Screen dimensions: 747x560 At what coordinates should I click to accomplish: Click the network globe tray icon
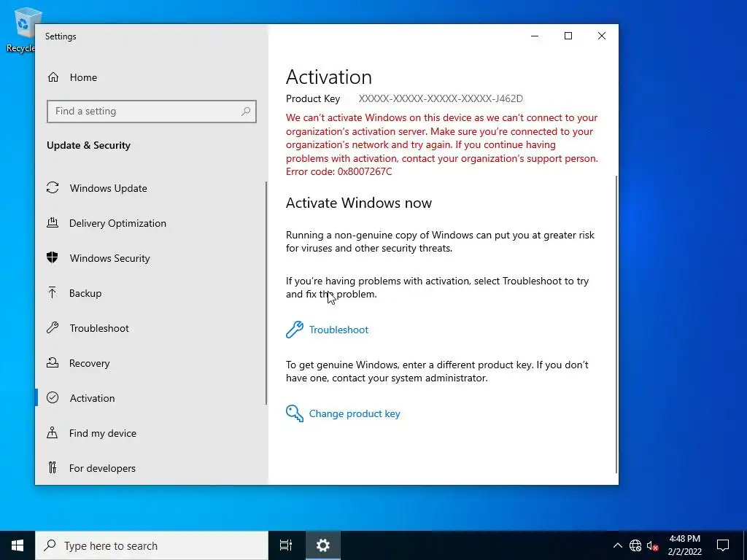tap(635, 545)
